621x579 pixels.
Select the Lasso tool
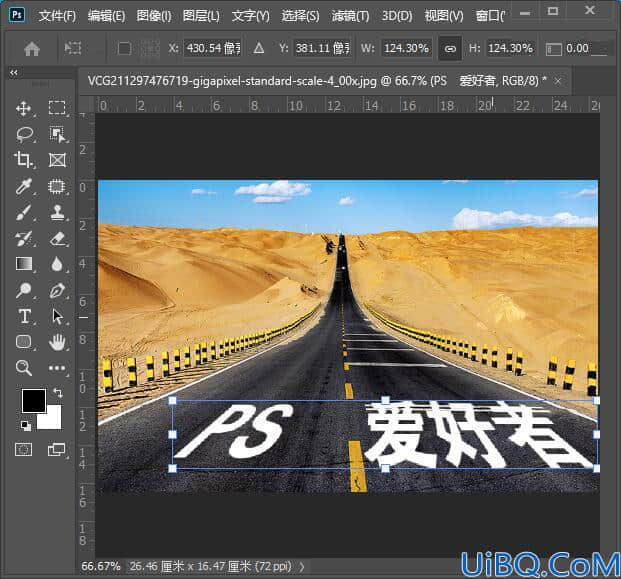(x=25, y=134)
